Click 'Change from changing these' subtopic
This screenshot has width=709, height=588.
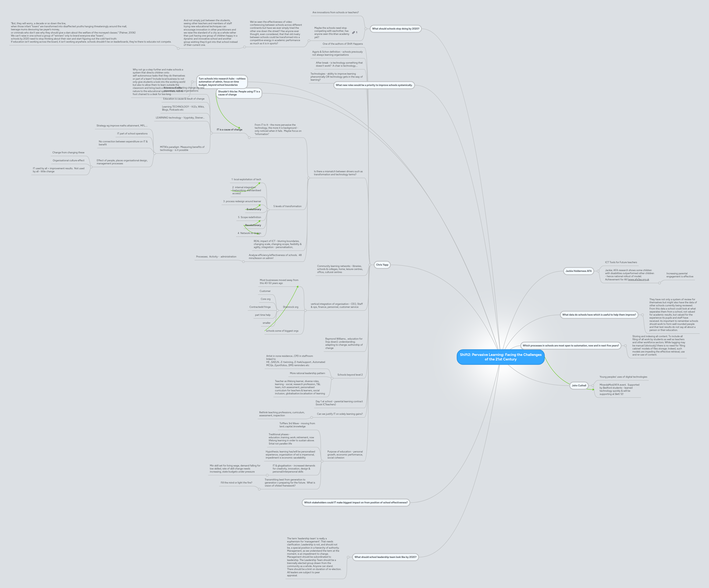pos(68,152)
